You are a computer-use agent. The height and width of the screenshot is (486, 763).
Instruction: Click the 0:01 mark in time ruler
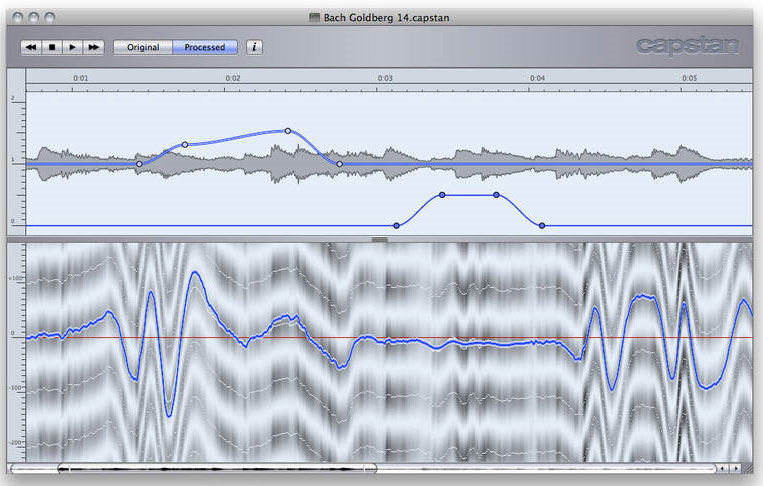click(81, 78)
